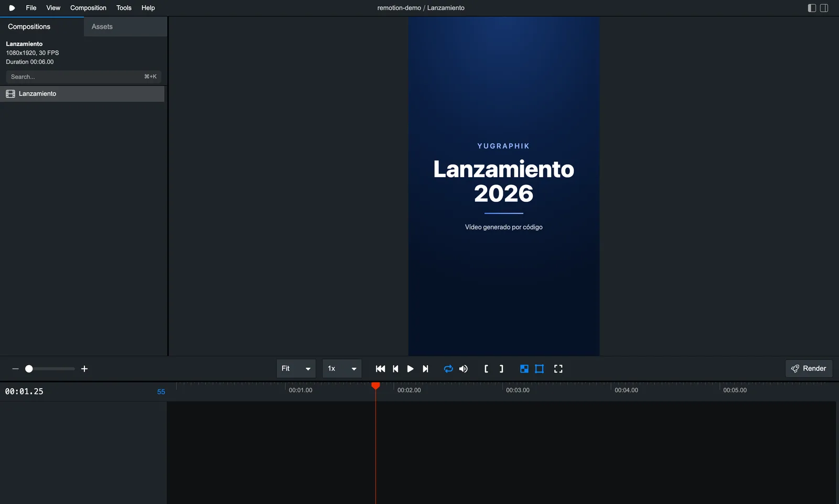Click the Remotion logo icon in menu bar

coord(12,8)
